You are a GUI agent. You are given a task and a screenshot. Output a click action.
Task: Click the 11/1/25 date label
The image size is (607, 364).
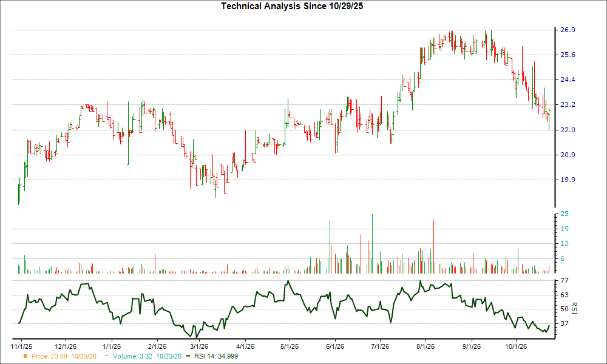(x=22, y=346)
